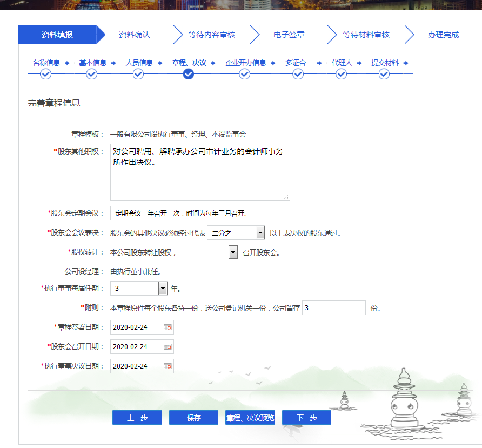This screenshot has width=482, height=448.
Task: Click the checkmark icon under 多证合一
Action: (297, 74)
